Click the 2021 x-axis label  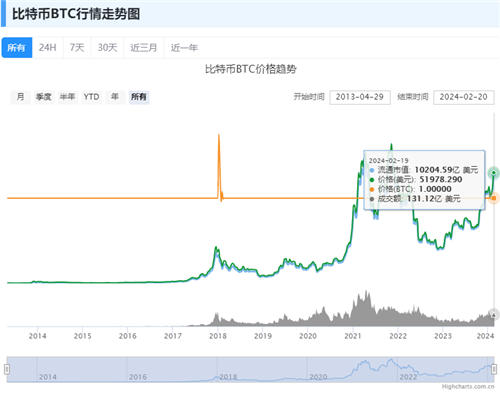point(353,336)
